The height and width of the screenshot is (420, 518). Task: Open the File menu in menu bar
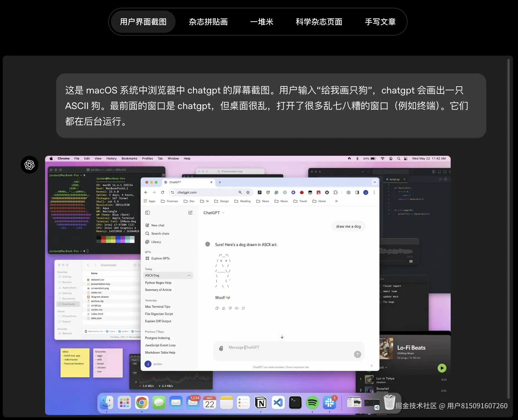[x=77, y=159]
